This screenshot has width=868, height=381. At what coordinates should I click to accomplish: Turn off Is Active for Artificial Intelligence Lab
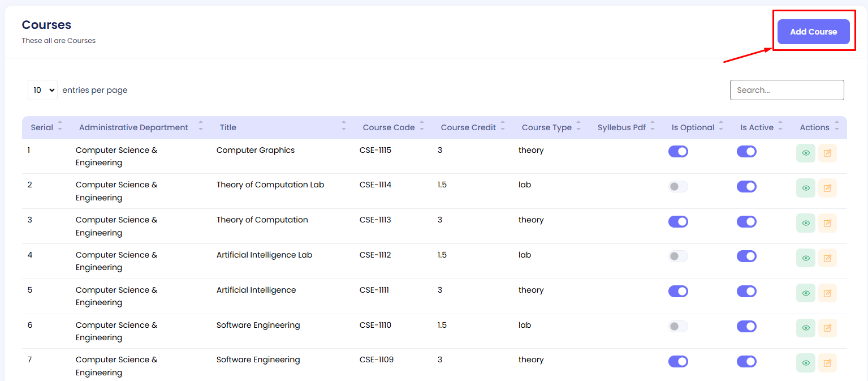(746, 256)
